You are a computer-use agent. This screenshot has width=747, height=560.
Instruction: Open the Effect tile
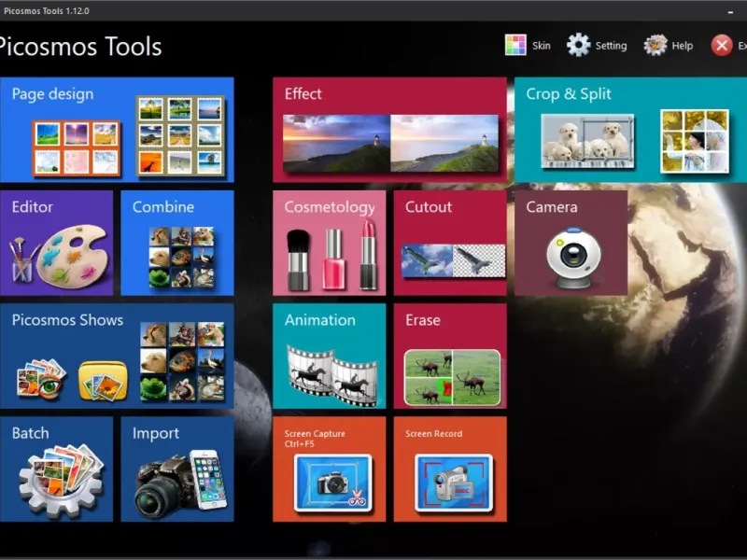pos(389,130)
